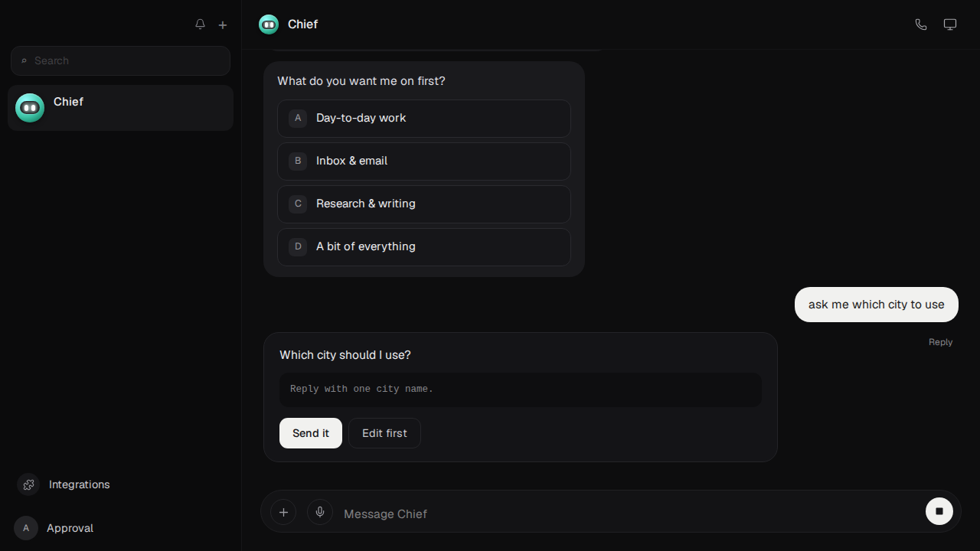This screenshot has width=980, height=551.
Task: Activate the microphone voice input
Action: pyautogui.click(x=320, y=512)
